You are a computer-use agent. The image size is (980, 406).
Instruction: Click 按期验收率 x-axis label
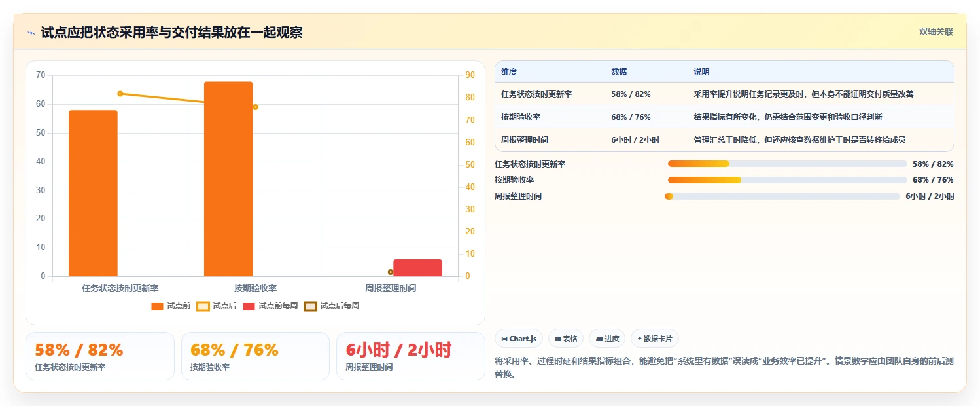(x=255, y=288)
